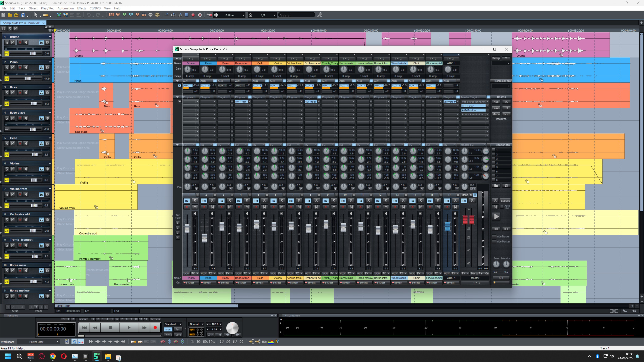Image resolution: width=644 pixels, height=362 pixels.
Task: Toggle the hide Master checkbox in mixer
Action: (494, 241)
